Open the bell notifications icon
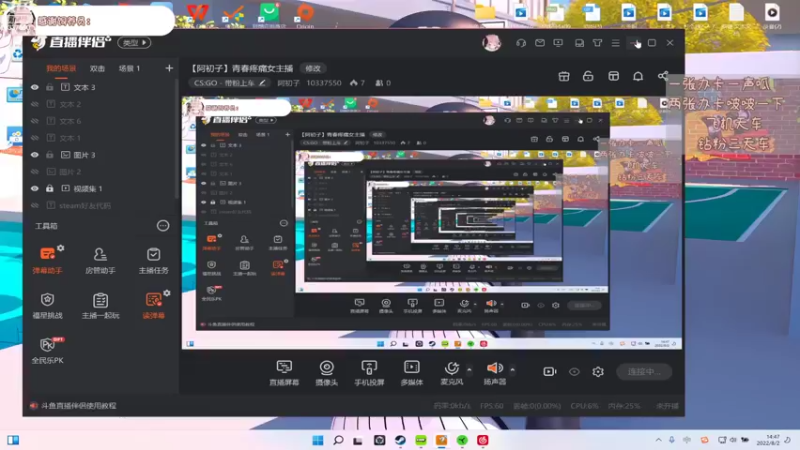800x450 pixels. click(638, 77)
